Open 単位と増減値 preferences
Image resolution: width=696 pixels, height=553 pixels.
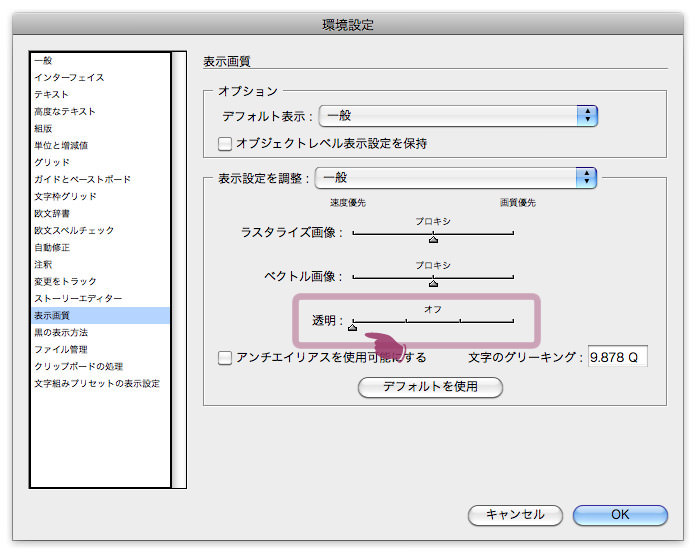[x=101, y=145]
